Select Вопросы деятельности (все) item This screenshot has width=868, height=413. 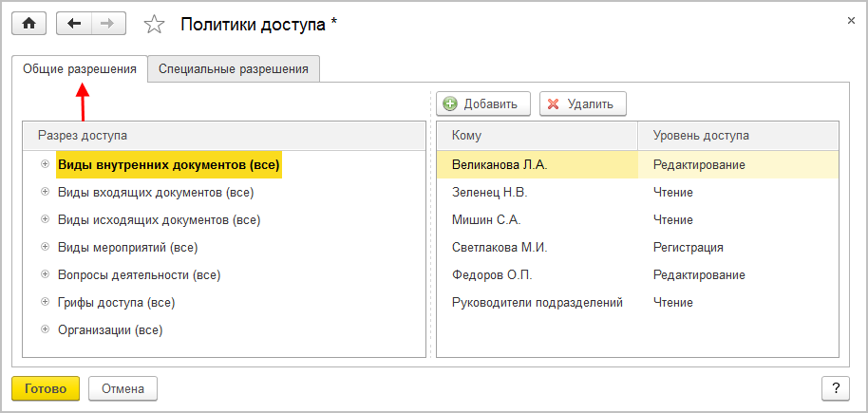click(x=139, y=274)
